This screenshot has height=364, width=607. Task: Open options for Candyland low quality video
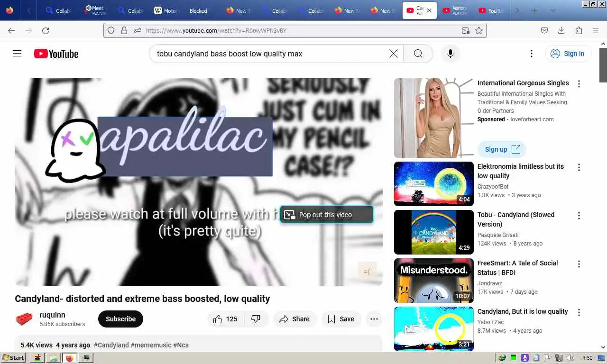point(579,312)
